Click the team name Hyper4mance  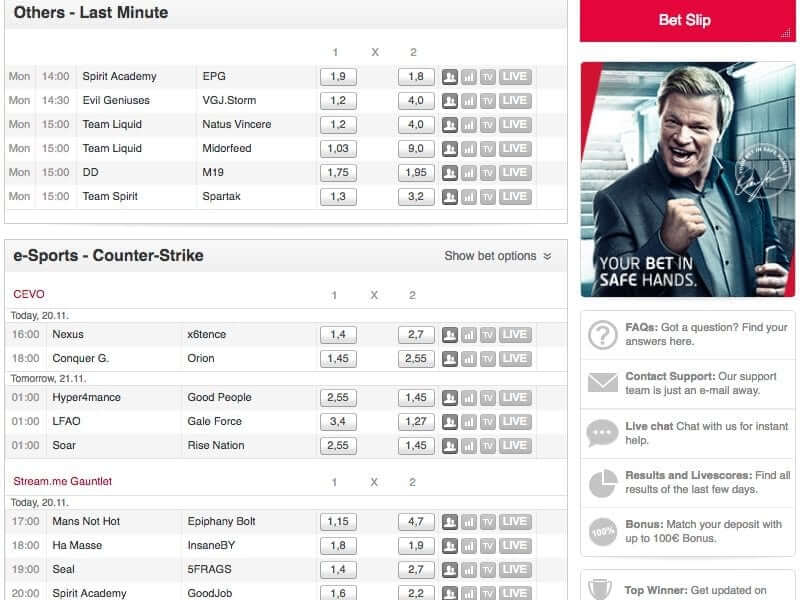point(86,397)
